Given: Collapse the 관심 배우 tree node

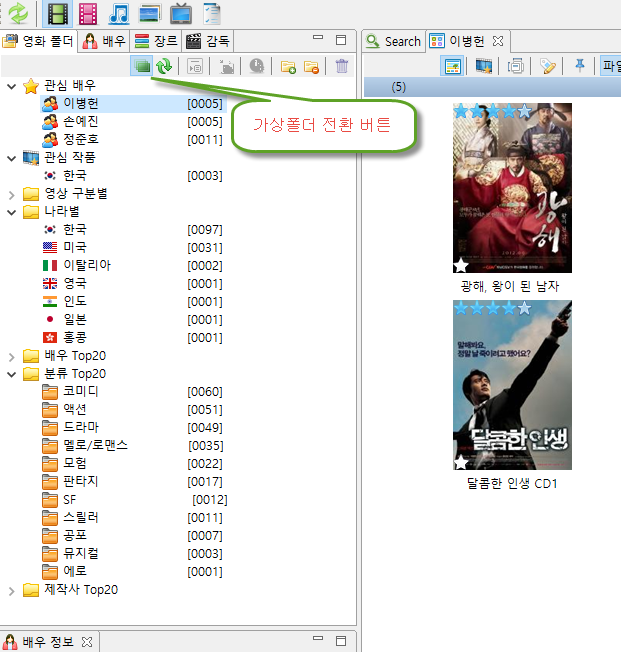Looking at the screenshot, I should (12, 86).
